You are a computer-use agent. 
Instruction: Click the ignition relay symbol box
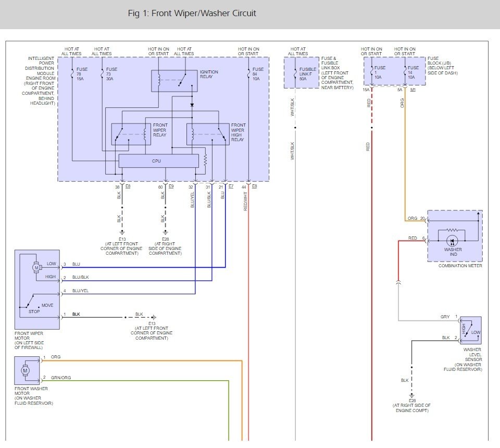tap(174, 81)
